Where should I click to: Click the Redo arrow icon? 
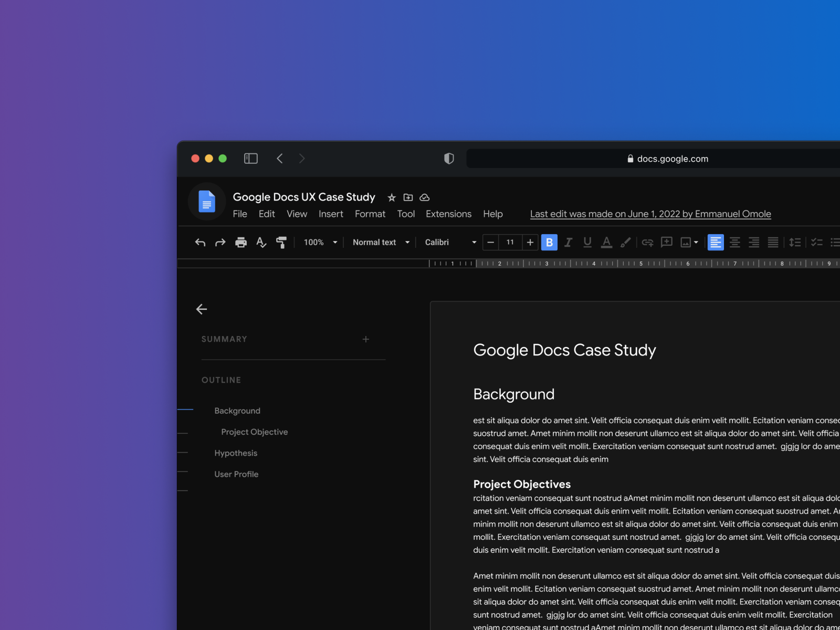[x=220, y=242]
